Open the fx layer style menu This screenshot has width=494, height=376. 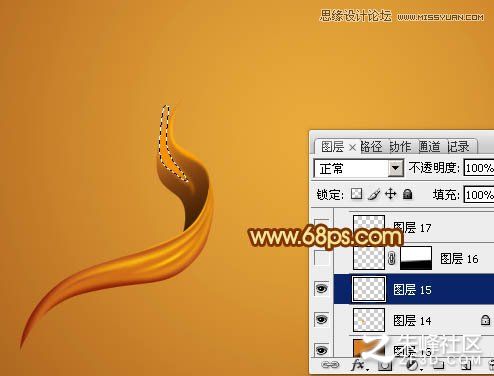tap(358, 365)
